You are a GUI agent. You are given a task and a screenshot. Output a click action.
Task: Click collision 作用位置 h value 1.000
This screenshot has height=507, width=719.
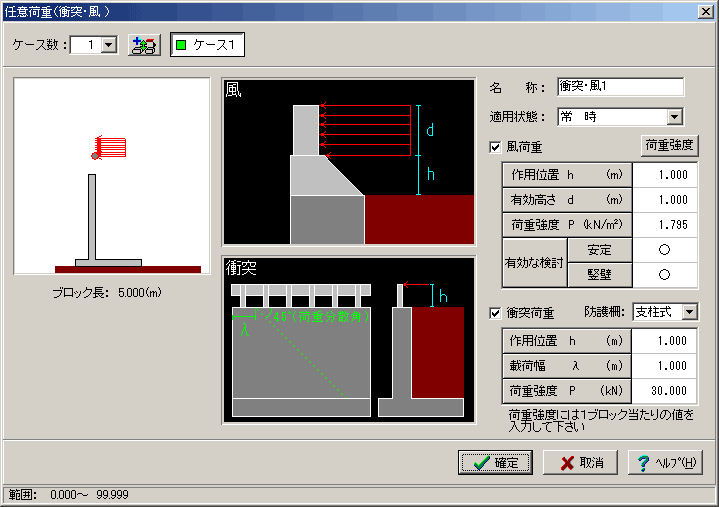click(x=664, y=341)
